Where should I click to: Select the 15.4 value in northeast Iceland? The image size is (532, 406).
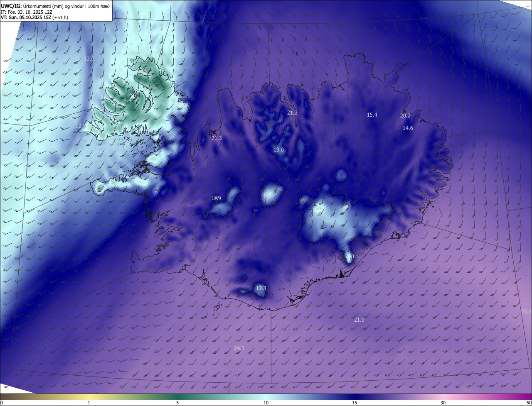coord(372,115)
